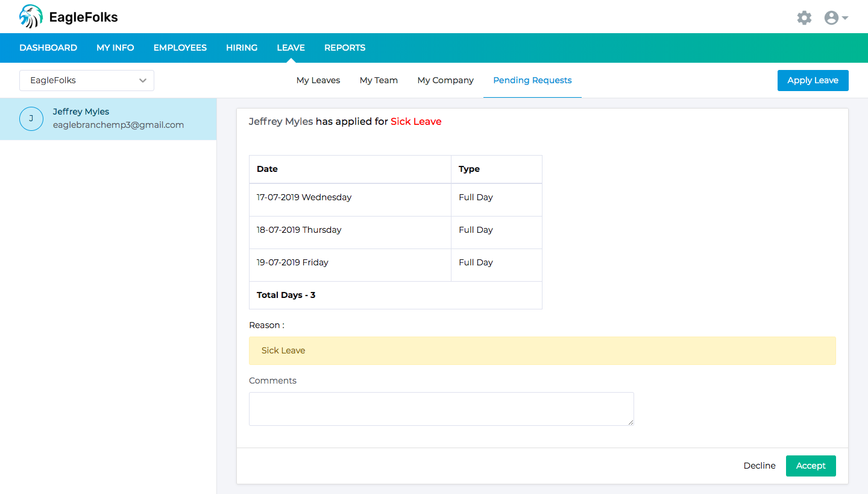Click Full Day in Wednesday row
Image resolution: width=868 pixels, height=494 pixels.
tap(476, 197)
